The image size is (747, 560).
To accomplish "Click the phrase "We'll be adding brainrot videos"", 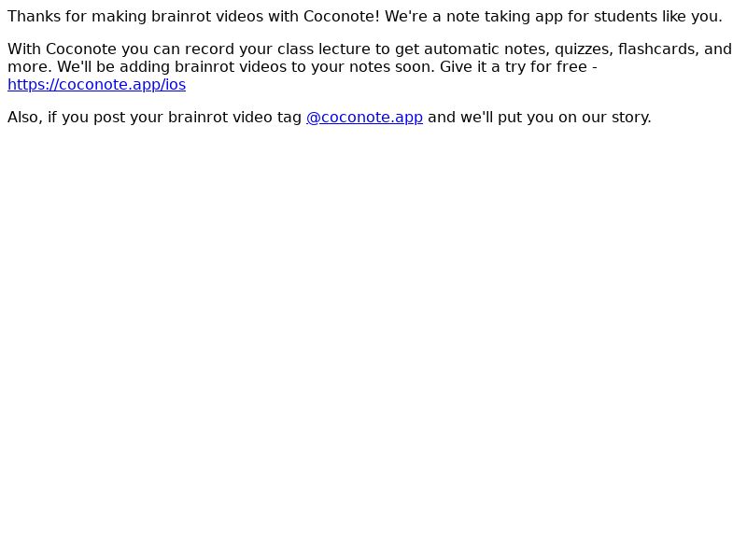I will (x=172, y=66).
